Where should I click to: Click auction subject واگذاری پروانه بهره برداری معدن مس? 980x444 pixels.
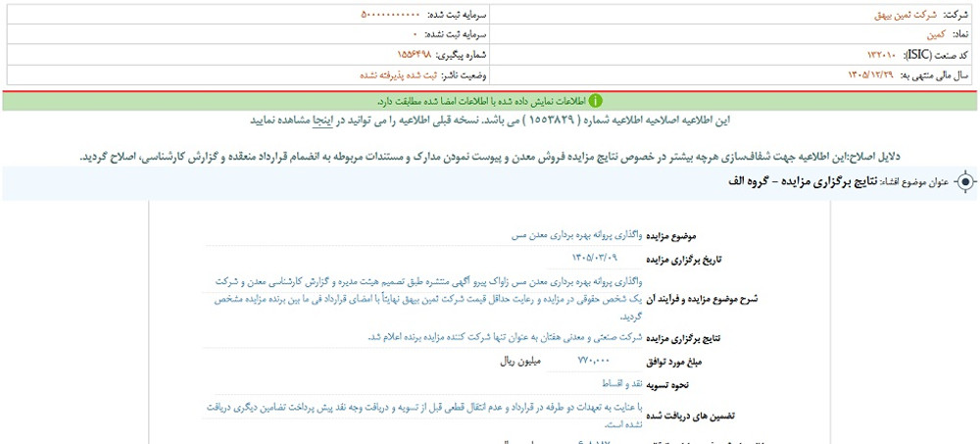click(x=577, y=236)
